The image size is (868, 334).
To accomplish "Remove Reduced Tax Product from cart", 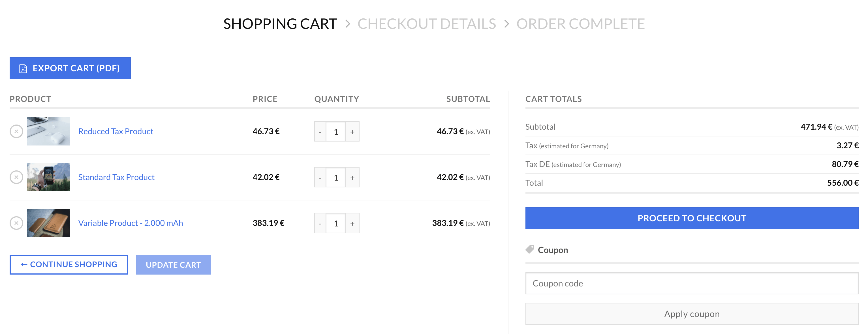I will click(16, 131).
